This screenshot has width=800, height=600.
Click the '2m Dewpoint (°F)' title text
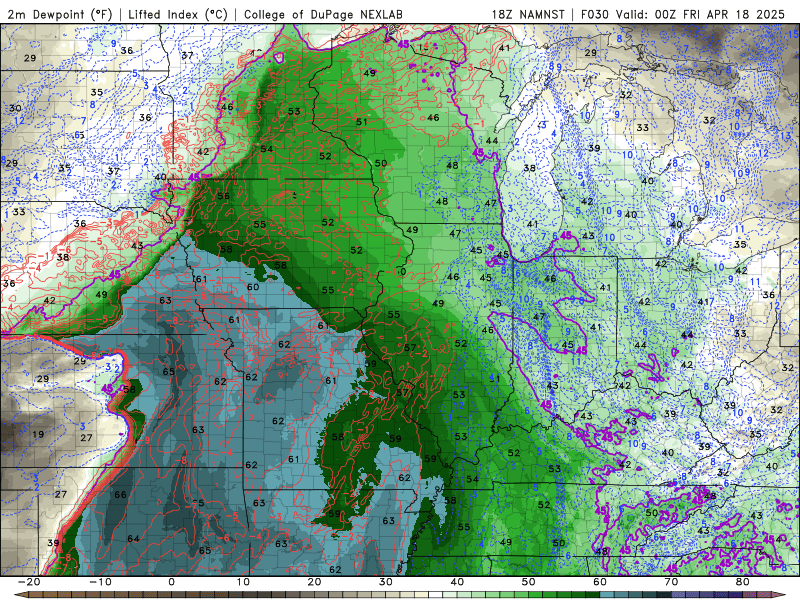point(60,14)
